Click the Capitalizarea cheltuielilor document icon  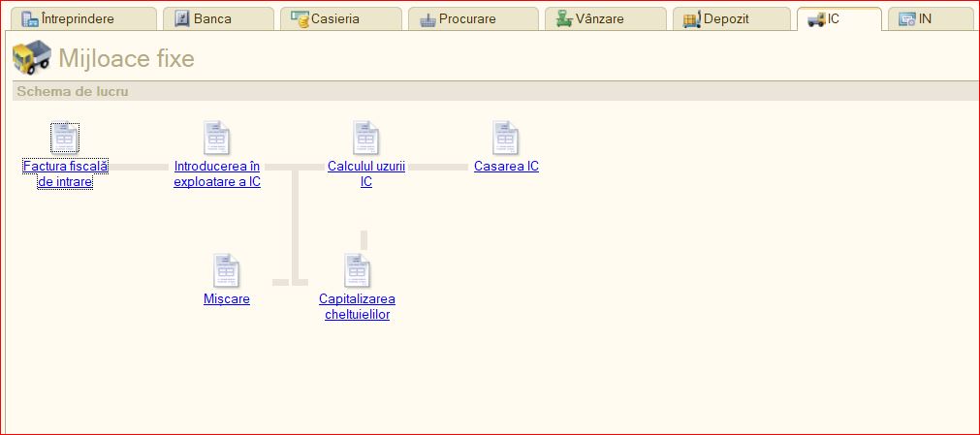tap(357, 271)
